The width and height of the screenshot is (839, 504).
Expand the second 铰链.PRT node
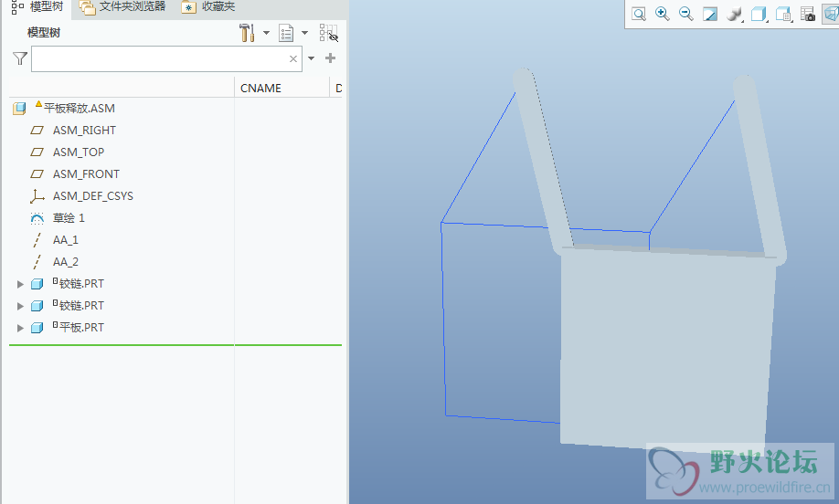[x=20, y=306]
